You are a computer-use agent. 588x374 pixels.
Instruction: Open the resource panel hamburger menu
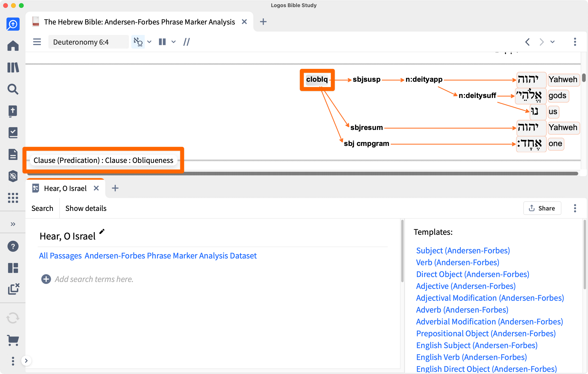pyautogui.click(x=37, y=42)
